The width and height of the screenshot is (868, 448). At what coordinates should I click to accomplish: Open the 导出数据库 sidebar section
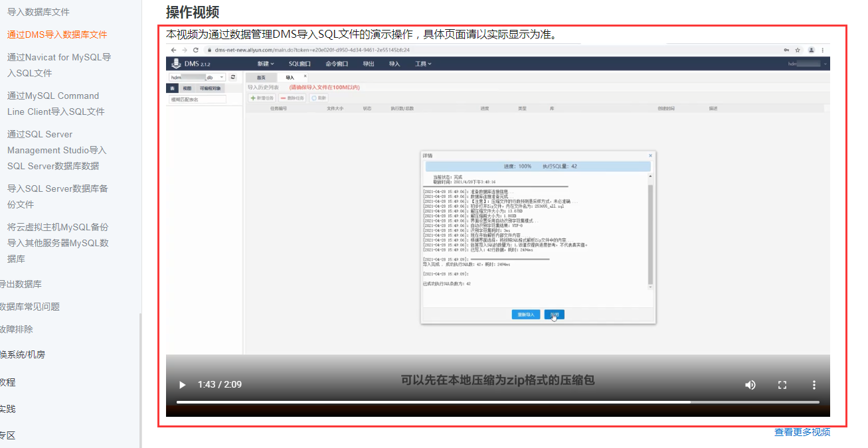tap(21, 284)
